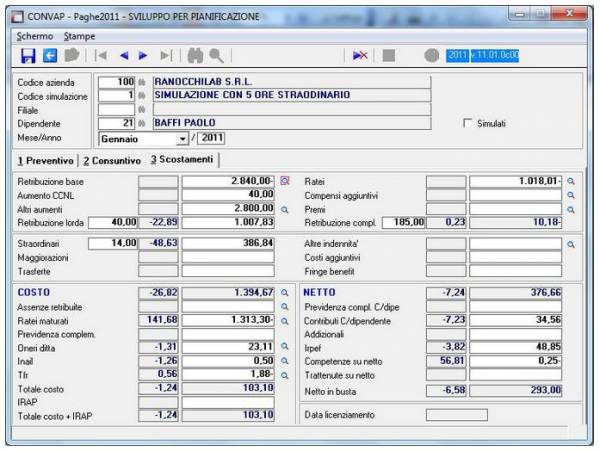Click the grey square stop icon

(389, 56)
